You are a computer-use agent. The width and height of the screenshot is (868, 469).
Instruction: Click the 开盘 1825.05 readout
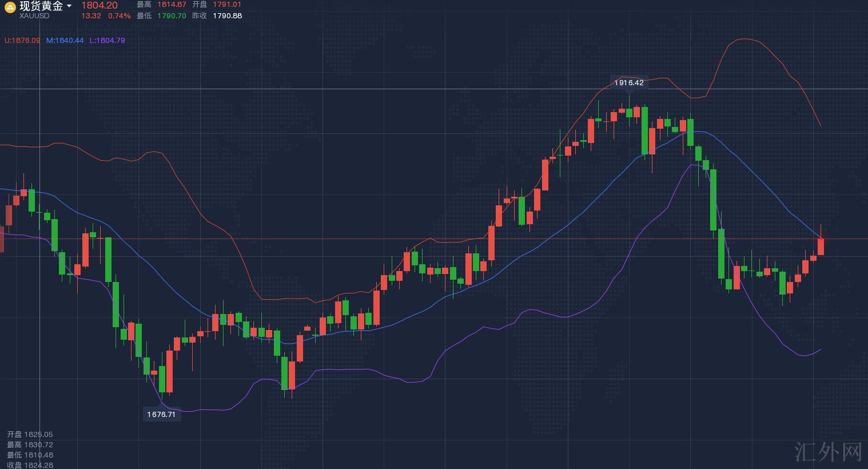point(30,435)
